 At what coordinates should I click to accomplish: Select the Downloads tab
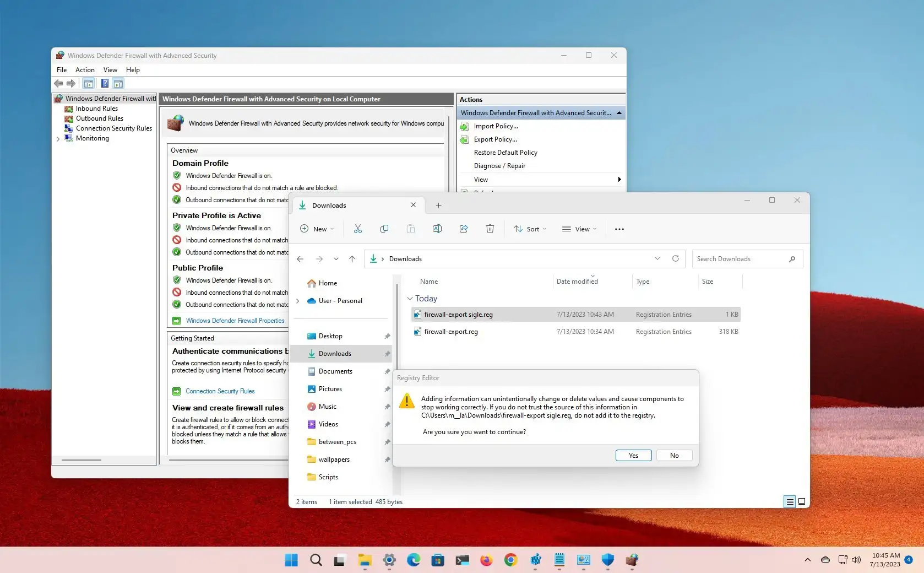pyautogui.click(x=329, y=205)
